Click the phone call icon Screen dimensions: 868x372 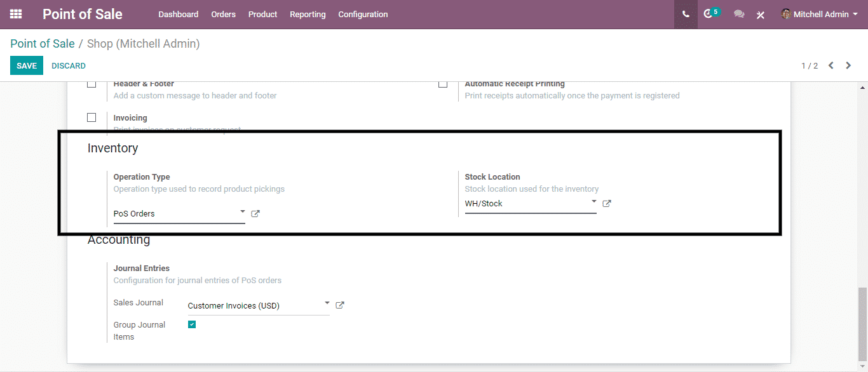pos(686,14)
